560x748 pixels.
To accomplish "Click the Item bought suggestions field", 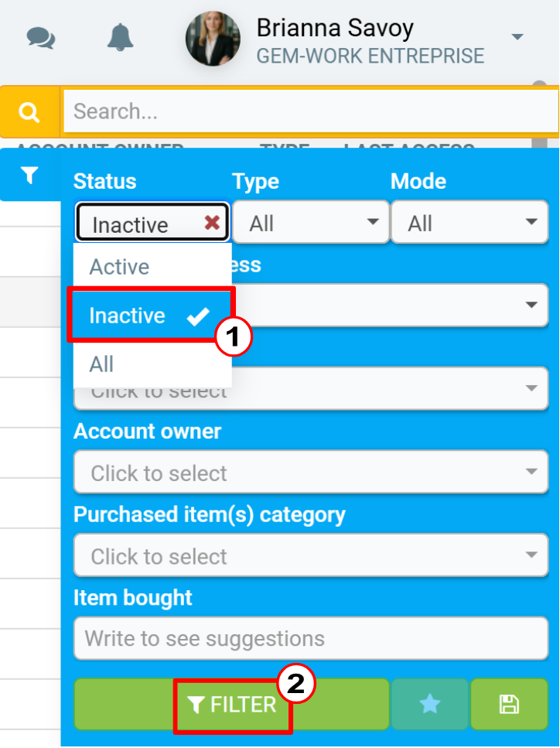I will (x=311, y=638).
